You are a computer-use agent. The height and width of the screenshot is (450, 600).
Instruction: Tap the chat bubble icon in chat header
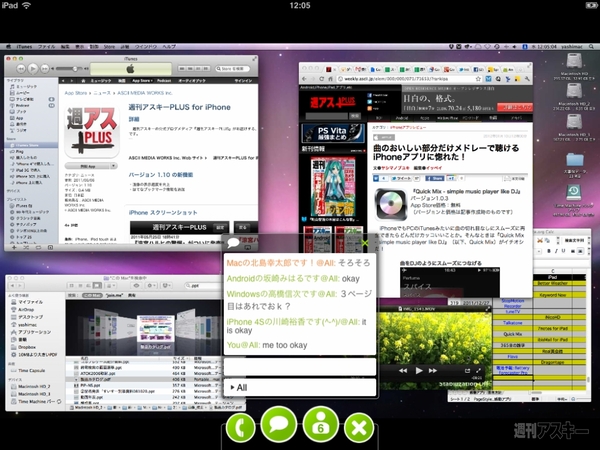click(233, 242)
